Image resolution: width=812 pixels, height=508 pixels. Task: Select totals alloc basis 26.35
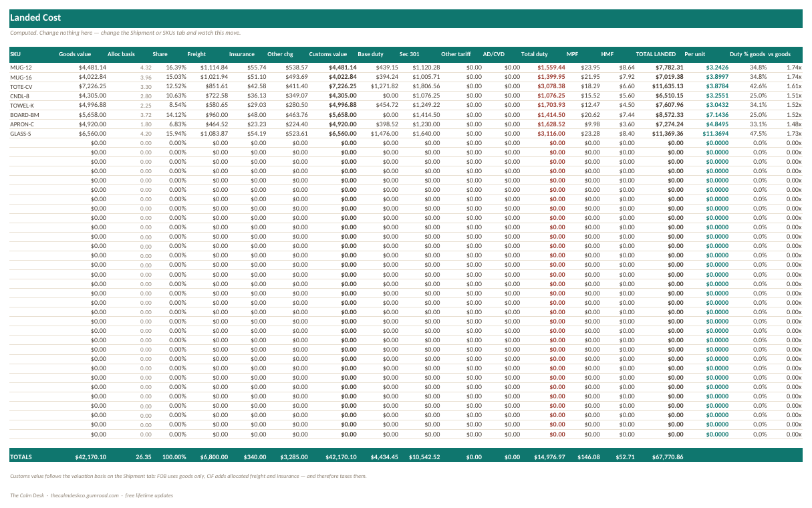[x=143, y=457]
